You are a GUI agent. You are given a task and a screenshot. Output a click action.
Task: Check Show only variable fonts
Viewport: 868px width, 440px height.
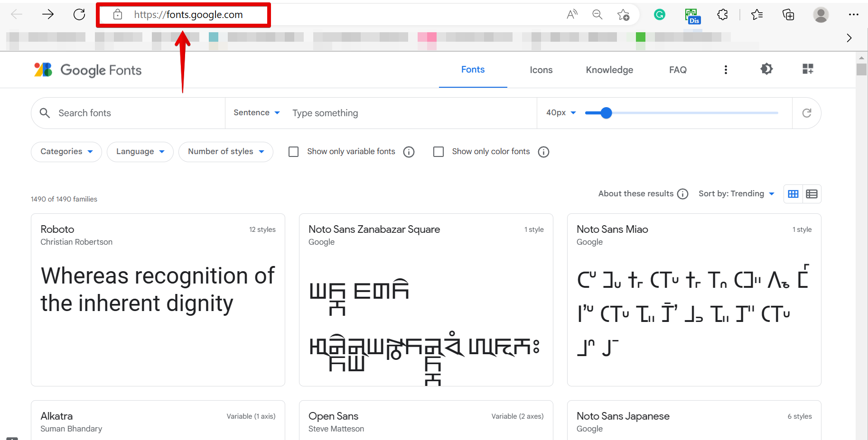tap(294, 152)
